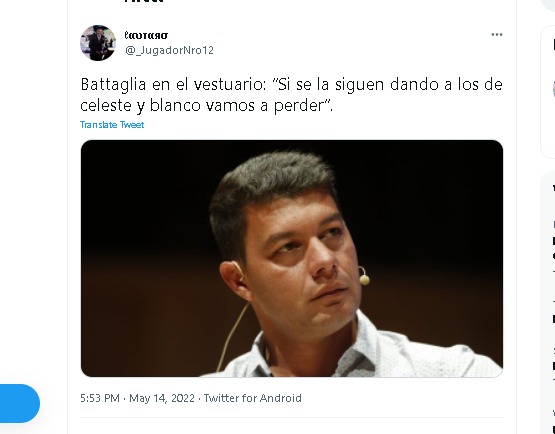Open the tweet author's round profile picture

[98, 43]
